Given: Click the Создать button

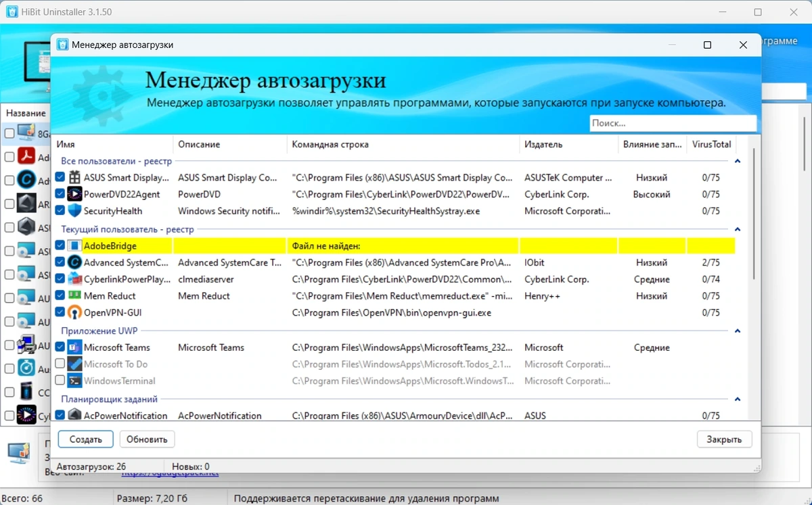Looking at the screenshot, I should point(85,439).
